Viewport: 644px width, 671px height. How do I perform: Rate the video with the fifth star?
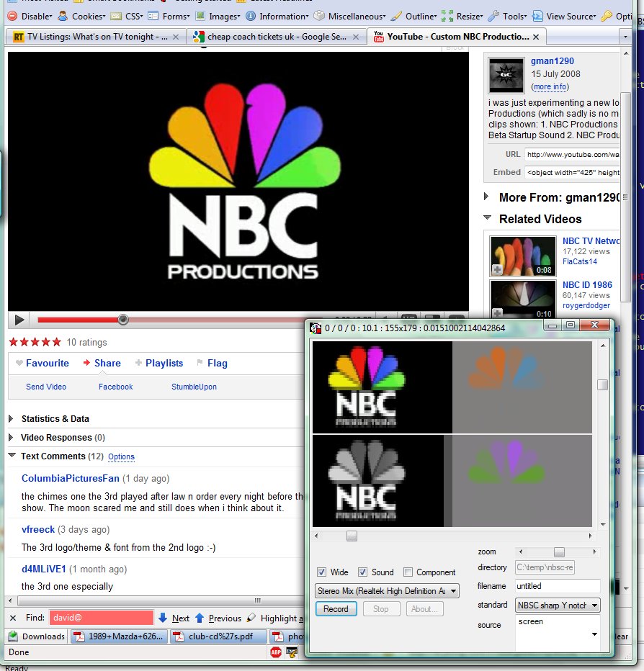[x=56, y=342]
